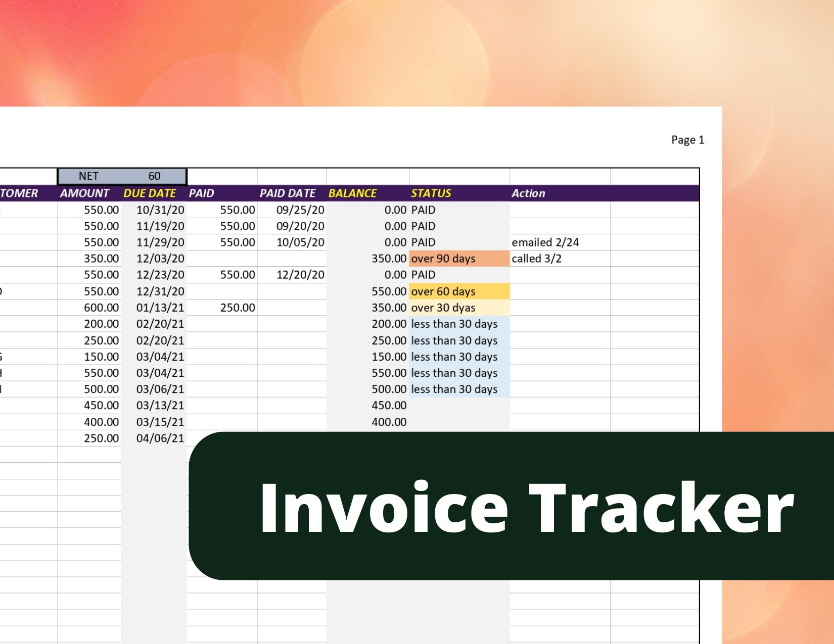Click the first 'less than 30 days' cell

[x=453, y=324]
